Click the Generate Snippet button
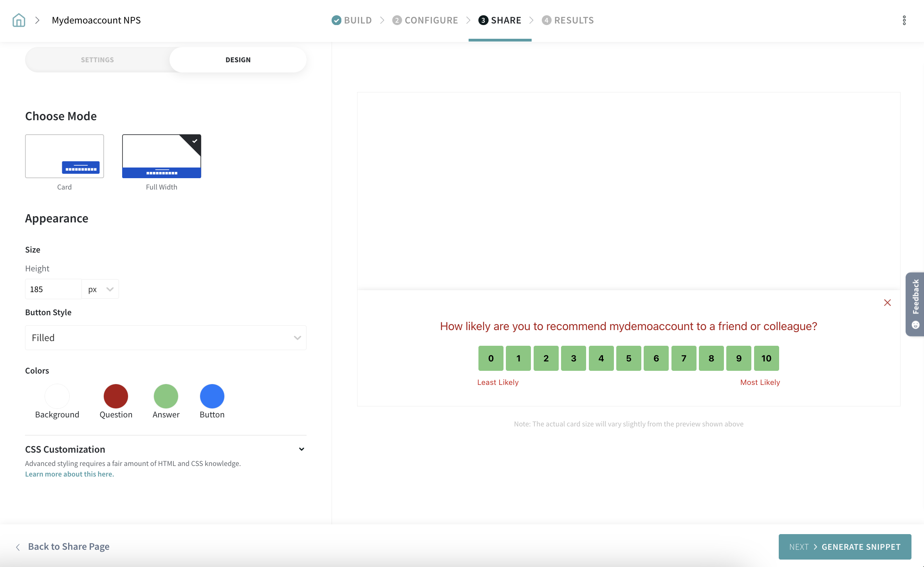 point(845,547)
